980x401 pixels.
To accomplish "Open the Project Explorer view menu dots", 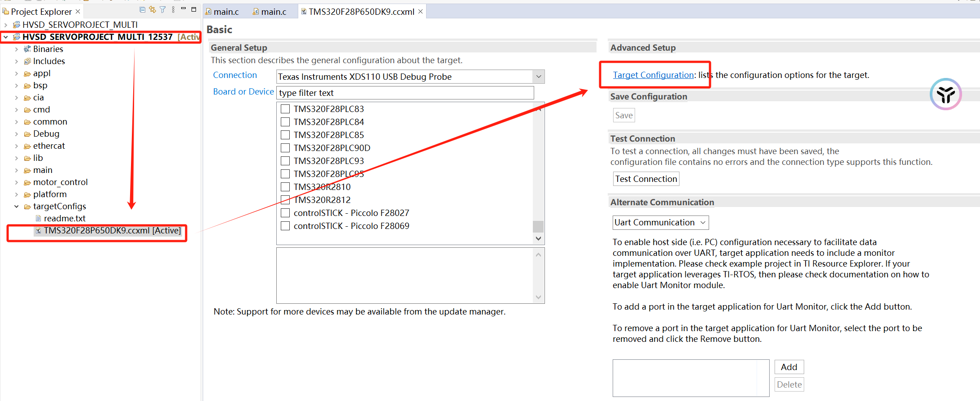I will click(173, 9).
